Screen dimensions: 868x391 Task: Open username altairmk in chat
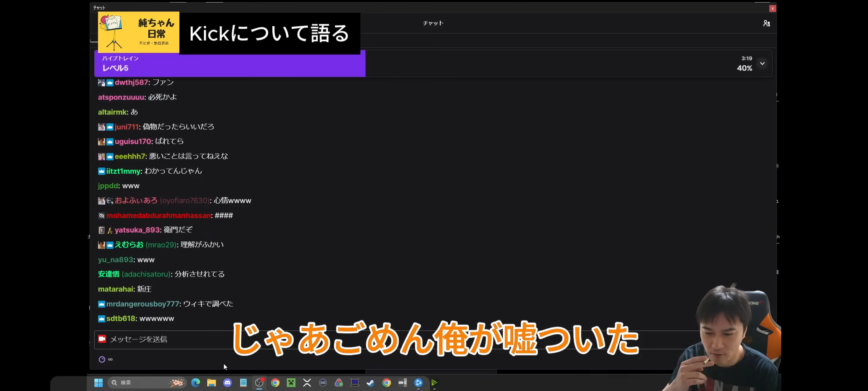[112, 112]
